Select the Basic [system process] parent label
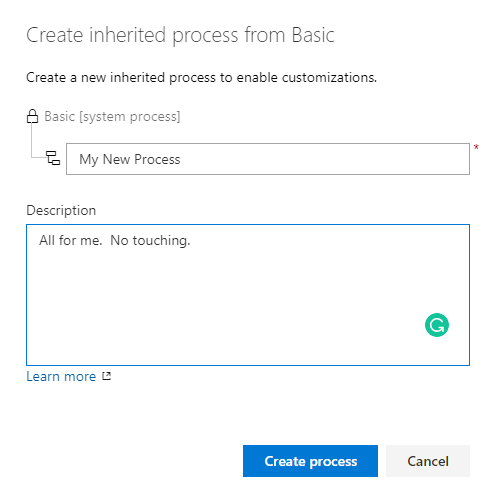The height and width of the screenshot is (496, 497). tap(112, 117)
